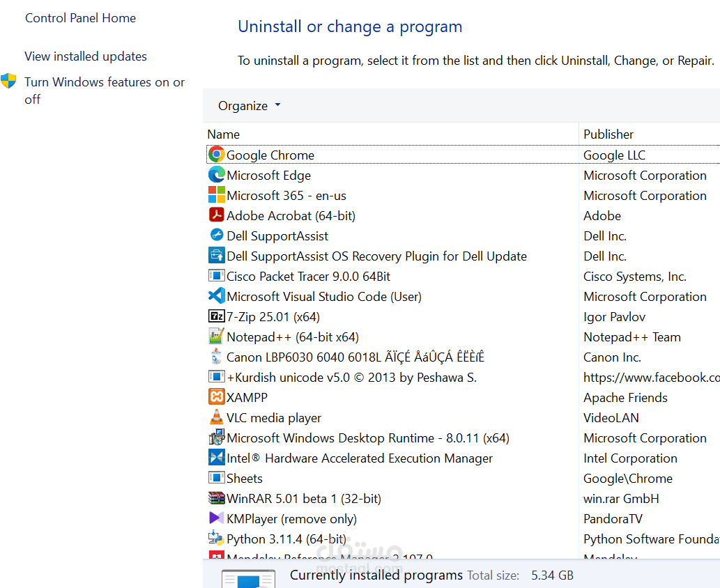Click the Cisco Packet Tracer icon

[x=216, y=276]
